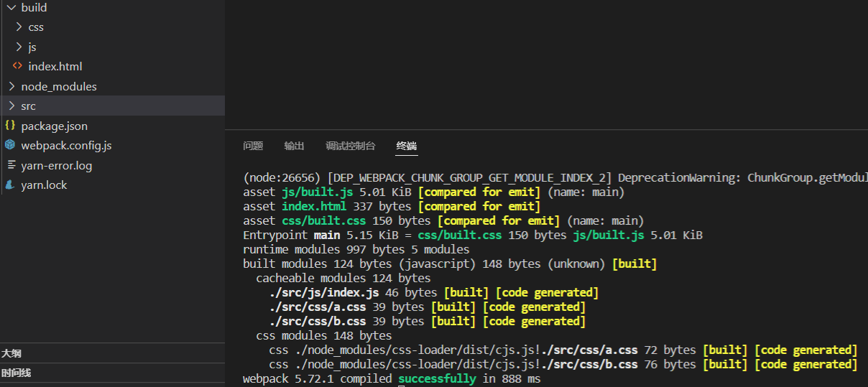Click built modules 124 bytes line
868x387 pixels.
coord(450,264)
